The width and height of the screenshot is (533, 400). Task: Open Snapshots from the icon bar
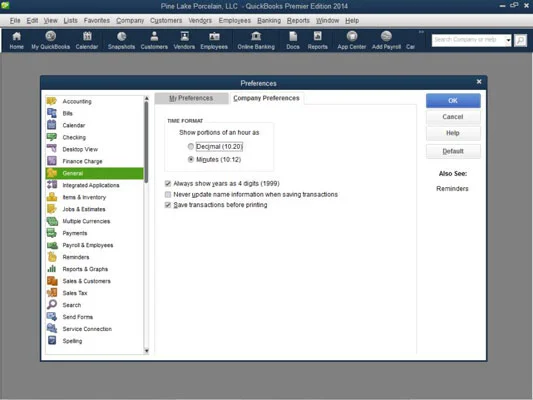pyautogui.click(x=121, y=40)
